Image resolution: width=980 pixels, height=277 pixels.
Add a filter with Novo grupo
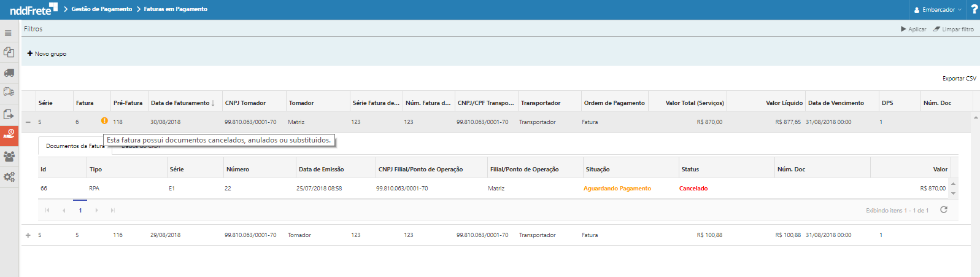click(x=47, y=54)
